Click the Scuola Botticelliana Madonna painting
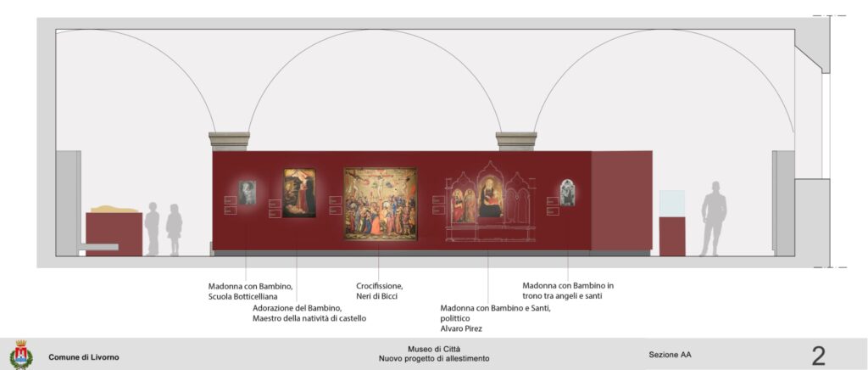Viewport: 868px width, 370px height. pyautogui.click(x=247, y=193)
